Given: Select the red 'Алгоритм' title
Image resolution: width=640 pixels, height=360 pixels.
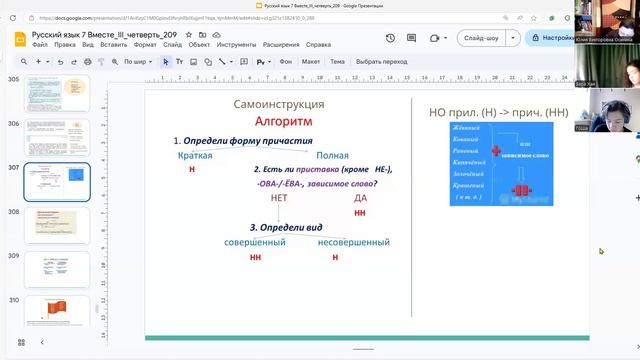Looking at the screenshot, I should (284, 121).
